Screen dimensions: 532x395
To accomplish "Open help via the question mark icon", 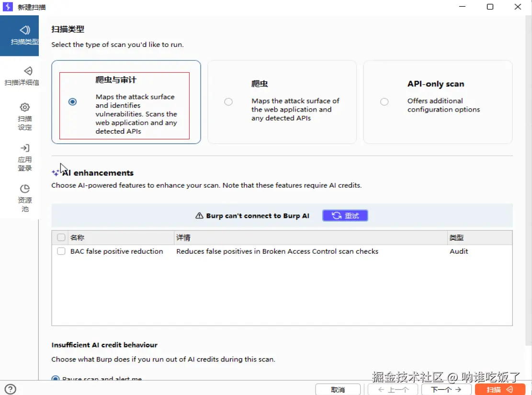I will tap(10, 389).
